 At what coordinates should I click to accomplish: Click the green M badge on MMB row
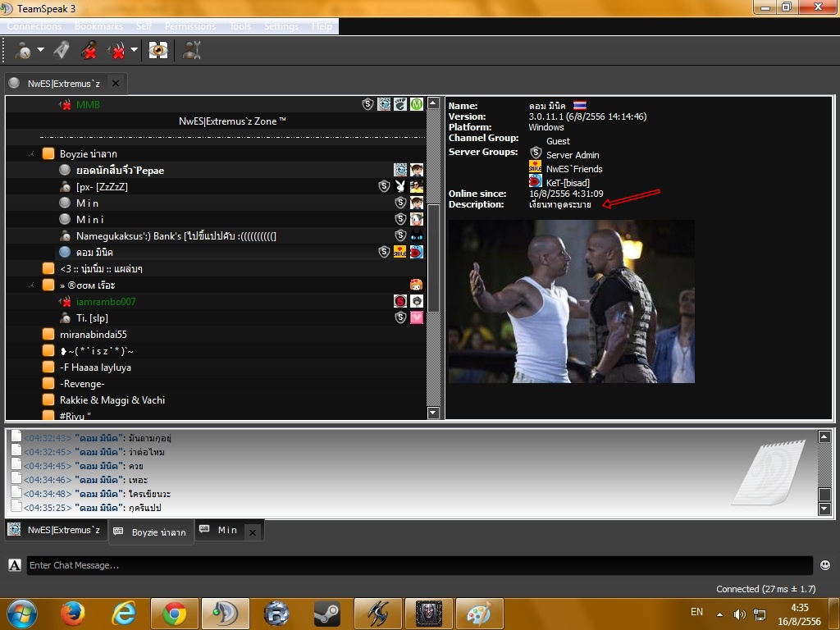[x=417, y=104]
